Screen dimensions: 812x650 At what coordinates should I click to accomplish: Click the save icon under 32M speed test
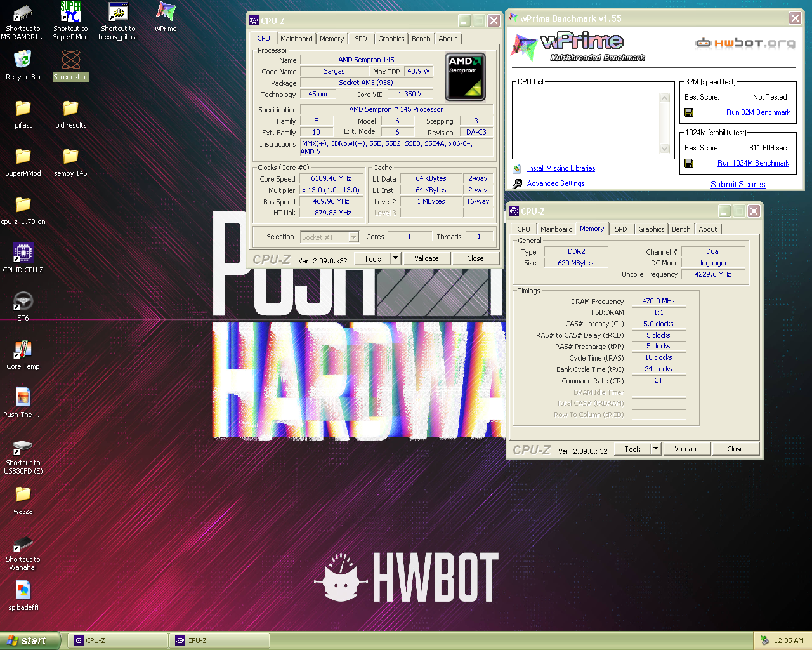coord(689,112)
